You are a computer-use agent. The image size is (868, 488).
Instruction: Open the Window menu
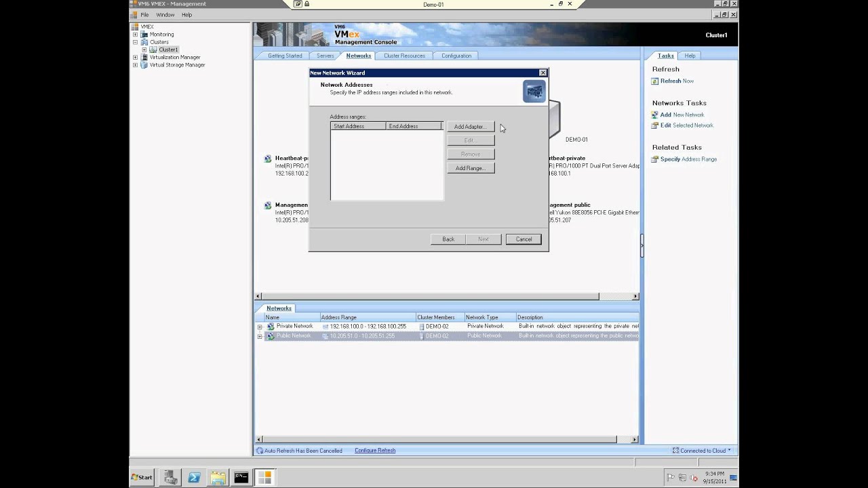pos(165,15)
